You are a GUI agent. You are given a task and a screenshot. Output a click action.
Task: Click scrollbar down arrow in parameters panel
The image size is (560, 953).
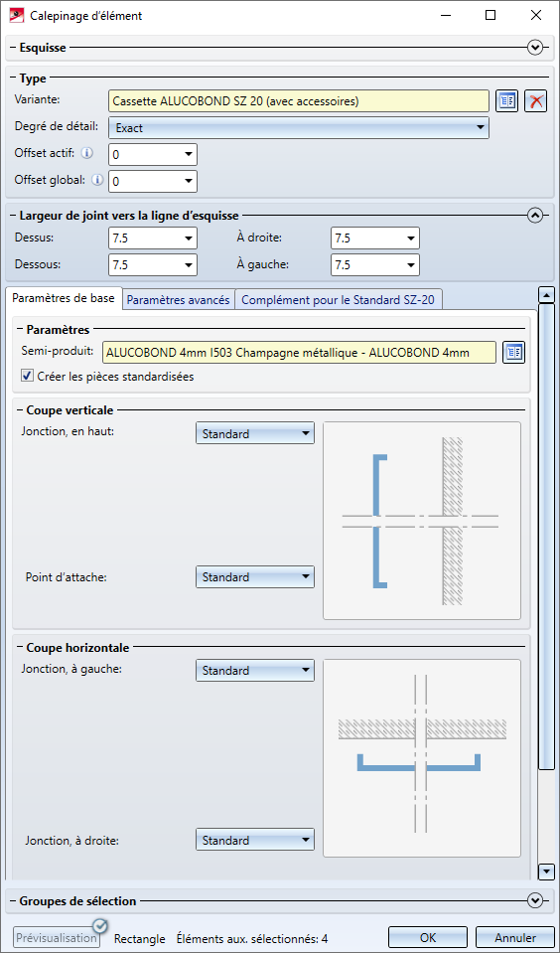547,870
